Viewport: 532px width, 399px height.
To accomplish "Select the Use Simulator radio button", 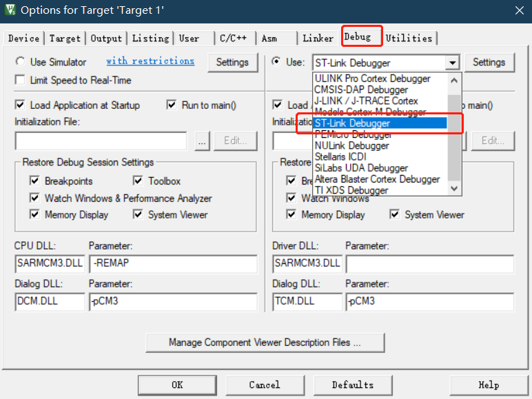I will click(21, 62).
